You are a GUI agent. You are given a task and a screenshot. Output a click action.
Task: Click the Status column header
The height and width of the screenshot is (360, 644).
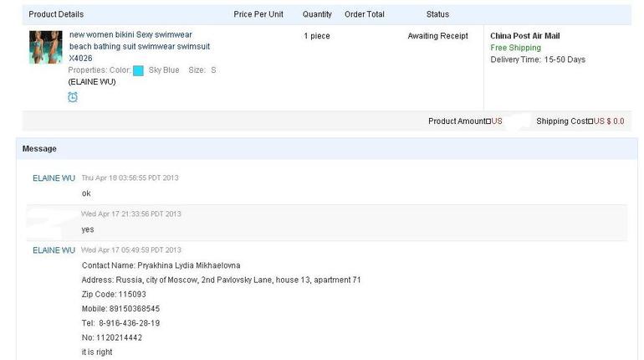click(437, 14)
